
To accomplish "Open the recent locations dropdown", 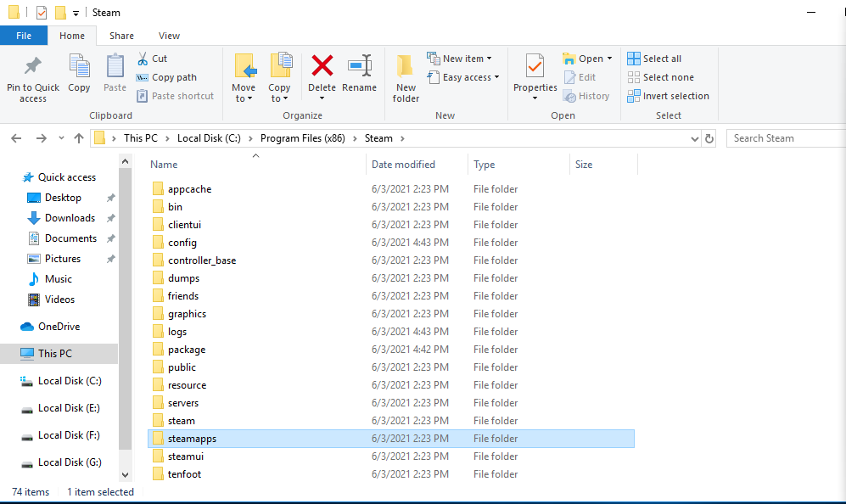I will coord(61,138).
